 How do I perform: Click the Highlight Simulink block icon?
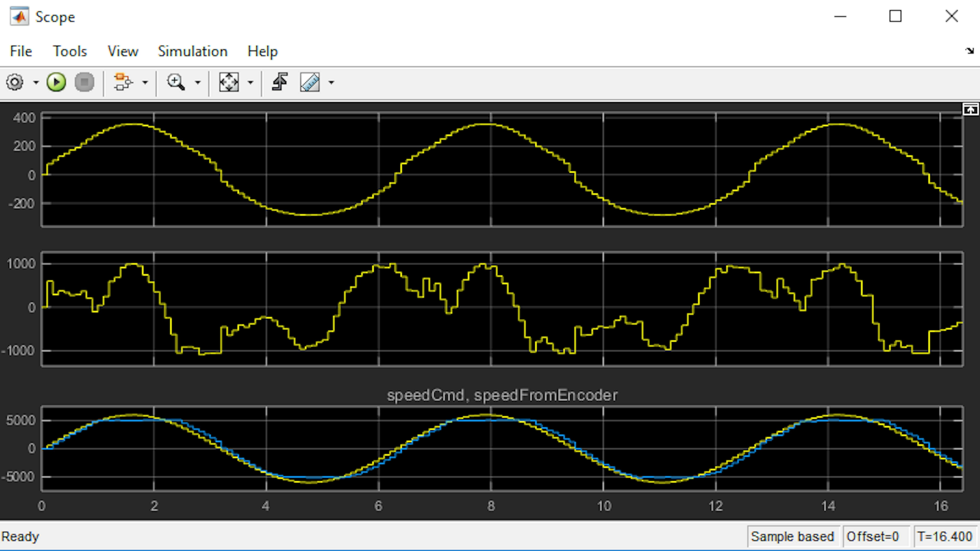(x=123, y=82)
